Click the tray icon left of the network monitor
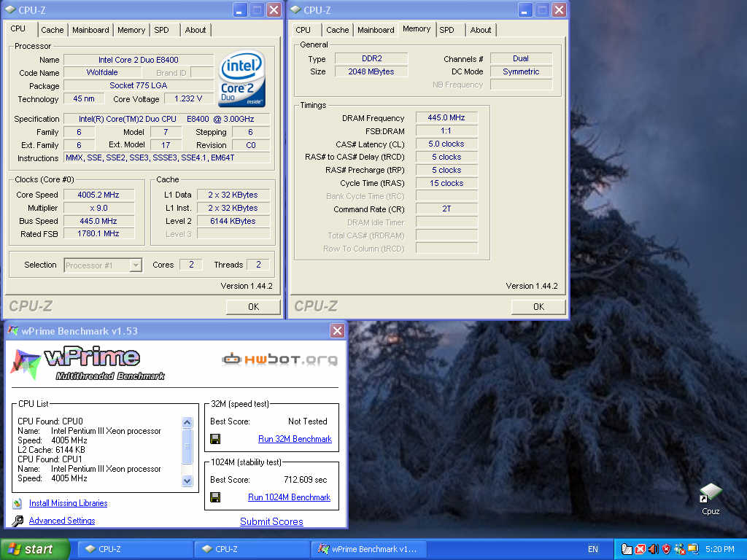Screen dimensions: 747x560 (x=679, y=549)
